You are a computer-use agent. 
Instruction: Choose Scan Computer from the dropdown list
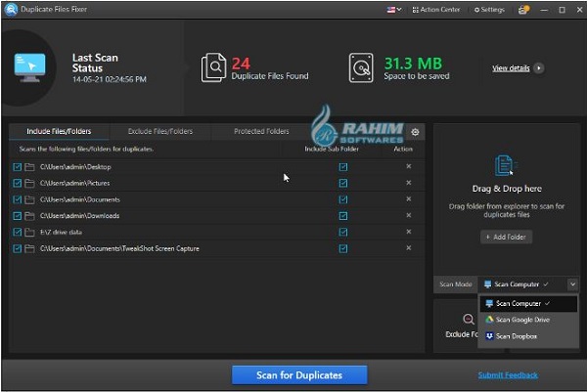tap(528, 303)
